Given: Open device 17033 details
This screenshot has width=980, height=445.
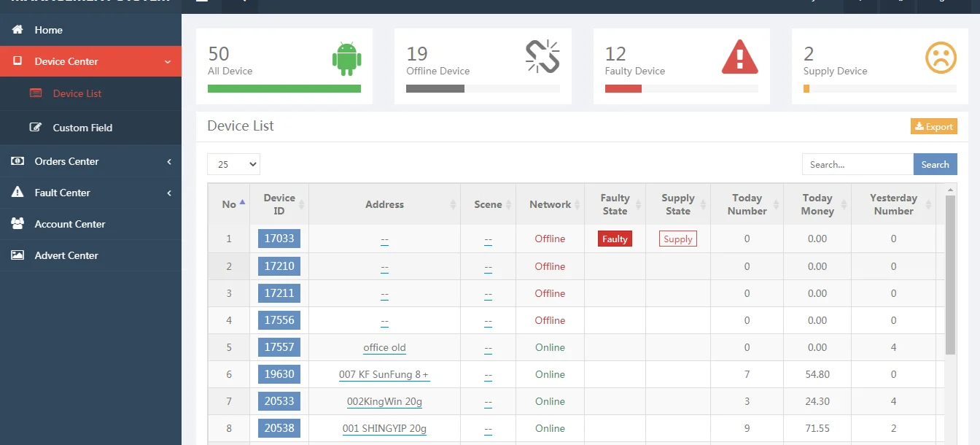Looking at the screenshot, I should 279,239.
